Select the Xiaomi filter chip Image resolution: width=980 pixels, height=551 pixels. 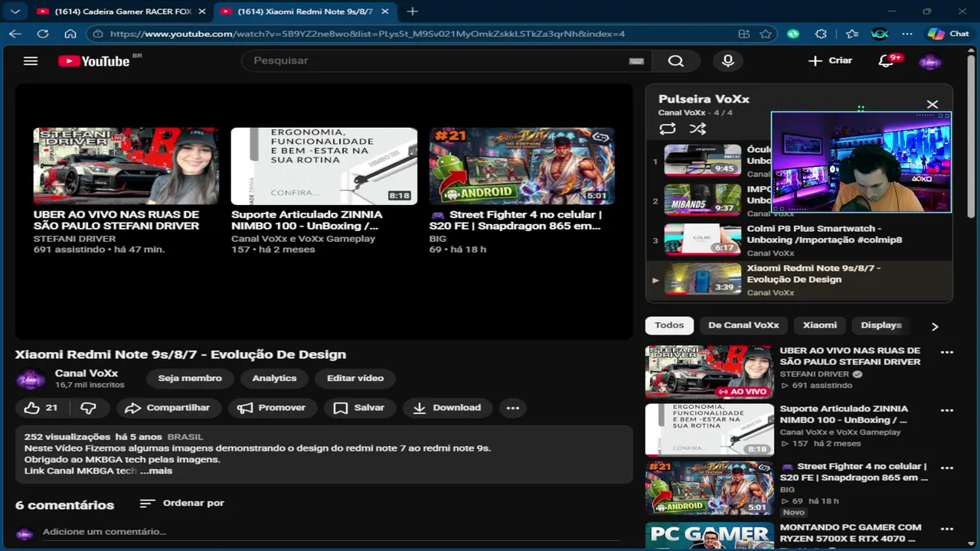(820, 325)
